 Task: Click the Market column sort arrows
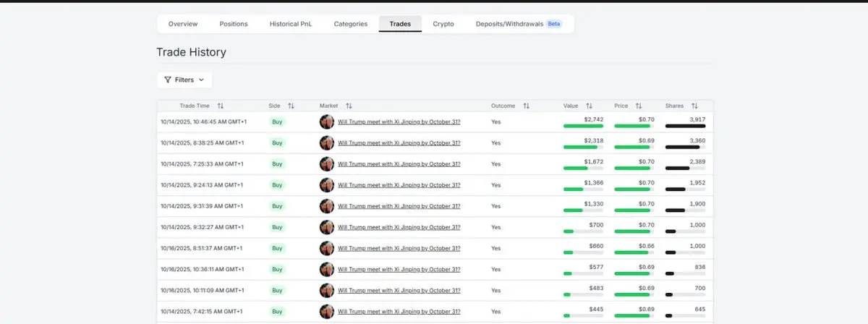(349, 106)
